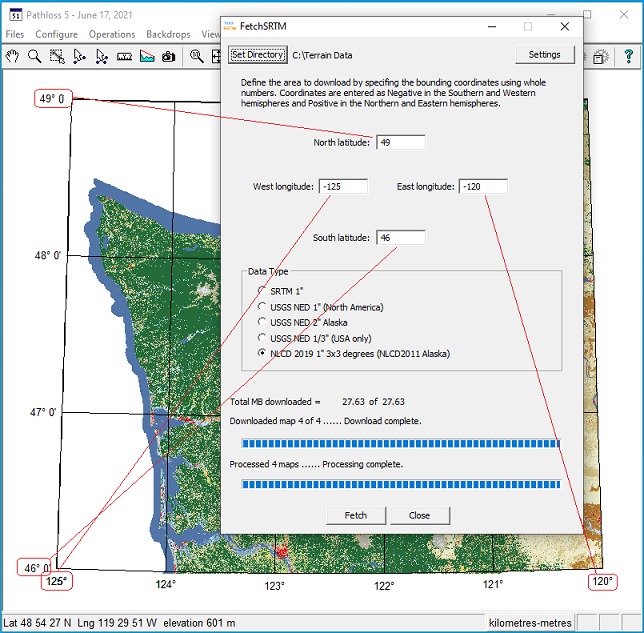Pick NLCD 2019 1" 3x3 degrees option
Viewport: 644px width, 633px height.
coord(262,353)
